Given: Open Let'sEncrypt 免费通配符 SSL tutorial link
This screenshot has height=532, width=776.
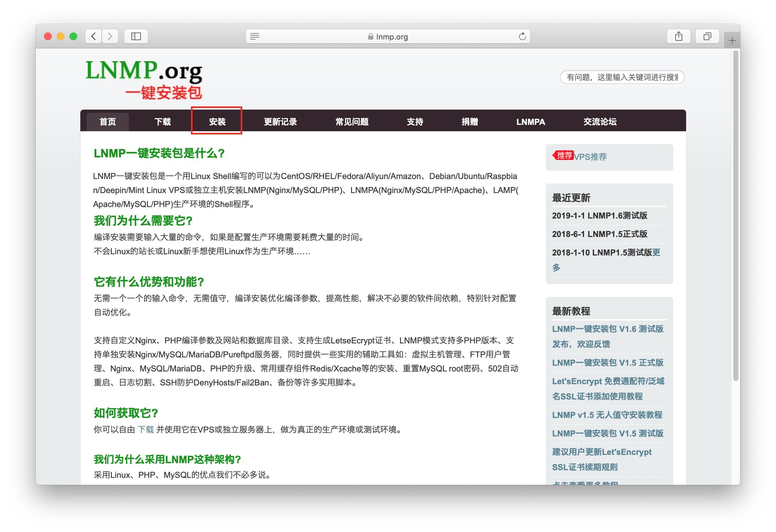Looking at the screenshot, I should pos(608,389).
